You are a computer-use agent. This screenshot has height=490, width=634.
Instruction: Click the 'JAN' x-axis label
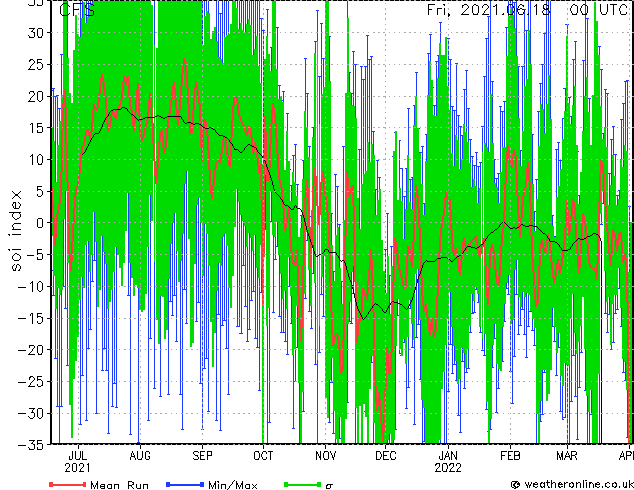(x=448, y=456)
